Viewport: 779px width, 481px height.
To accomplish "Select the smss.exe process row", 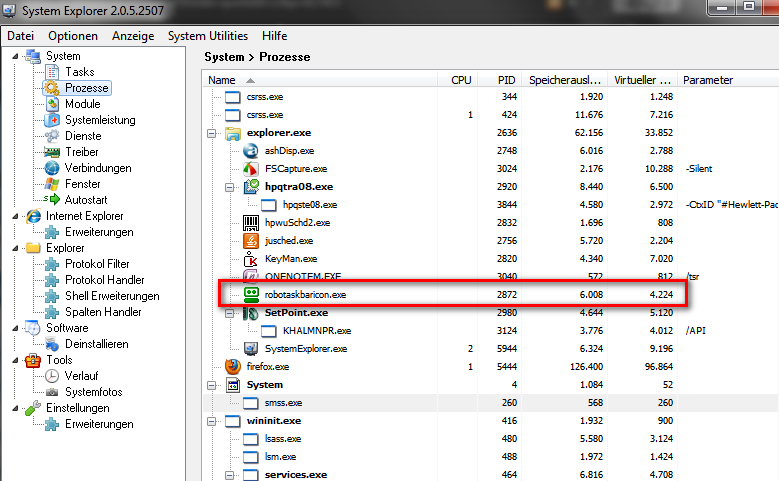I will click(491, 403).
